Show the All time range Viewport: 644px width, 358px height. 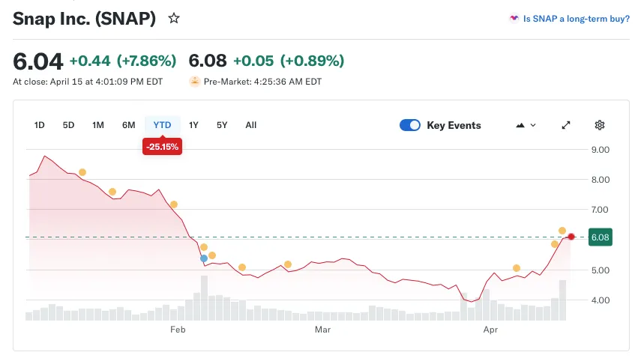251,125
